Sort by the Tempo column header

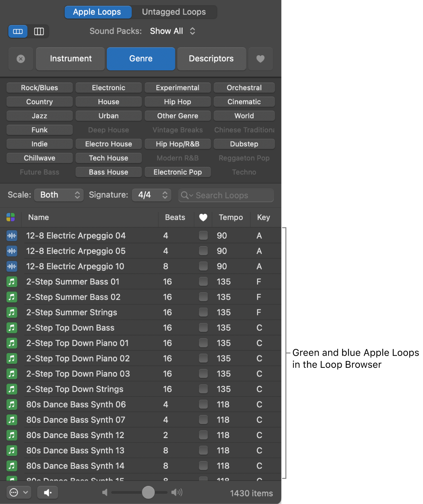[231, 217]
